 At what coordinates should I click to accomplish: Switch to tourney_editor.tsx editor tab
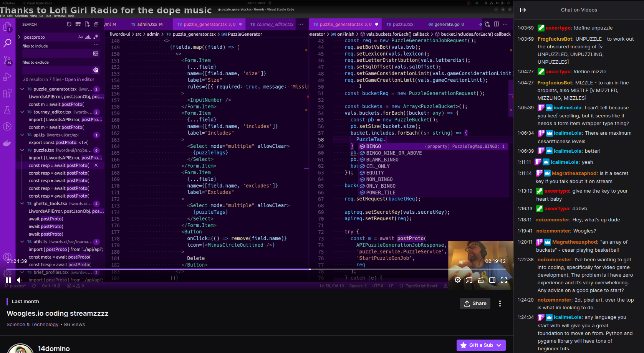[272, 25]
